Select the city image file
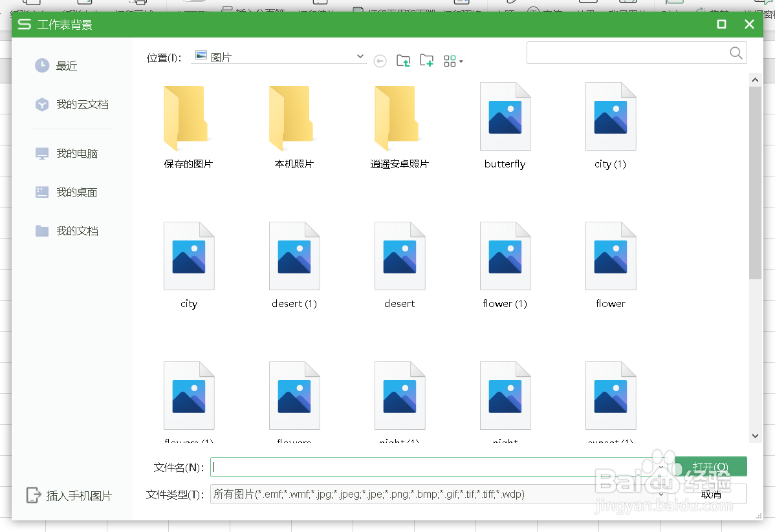This screenshot has width=775, height=532. coord(189,266)
